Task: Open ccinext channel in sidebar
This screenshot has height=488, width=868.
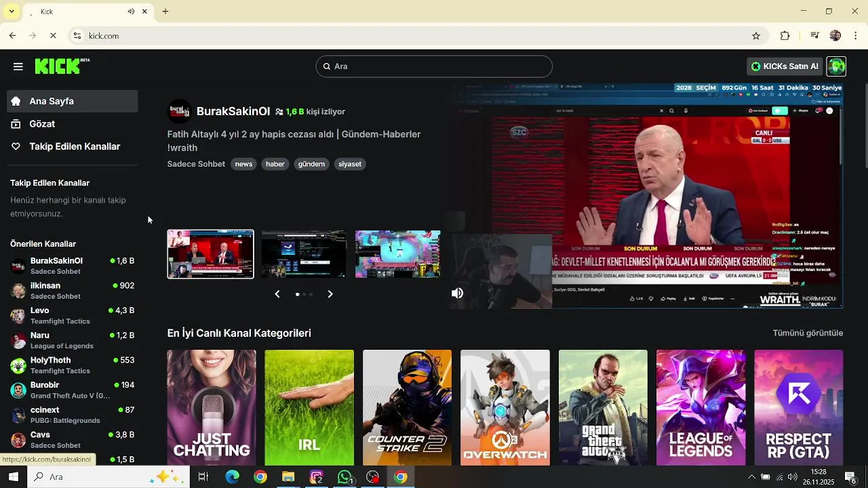Action: coord(72,415)
